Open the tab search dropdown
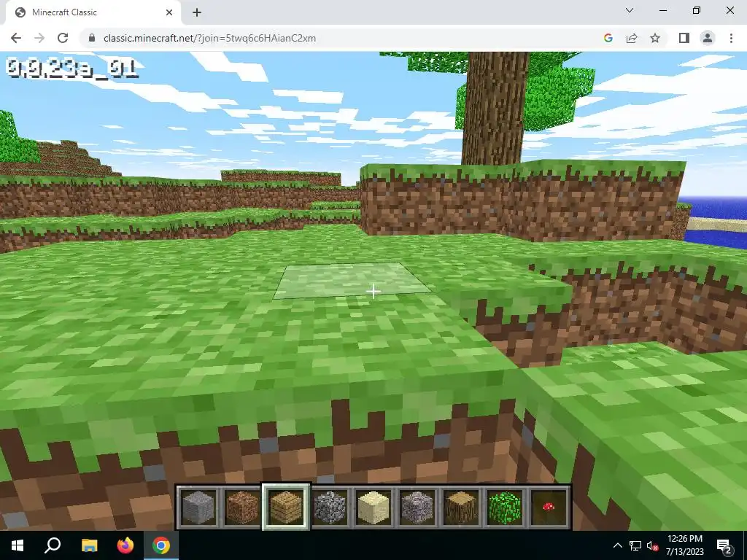Viewport: 747px width, 560px height. point(630,10)
